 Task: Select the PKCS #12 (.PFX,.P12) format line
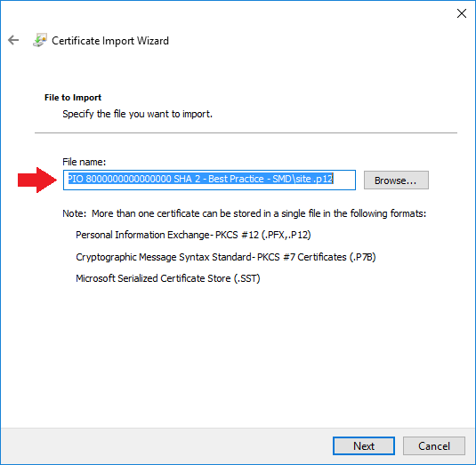(x=193, y=235)
